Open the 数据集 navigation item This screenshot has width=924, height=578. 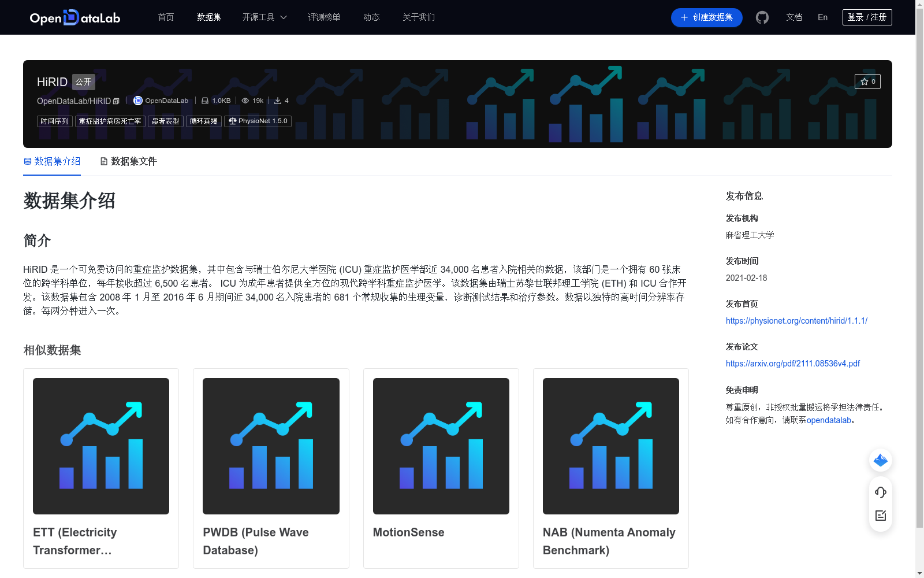tap(209, 17)
